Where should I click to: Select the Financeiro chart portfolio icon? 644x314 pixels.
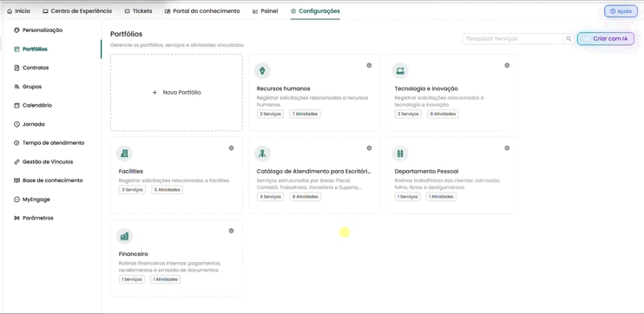coord(124,236)
